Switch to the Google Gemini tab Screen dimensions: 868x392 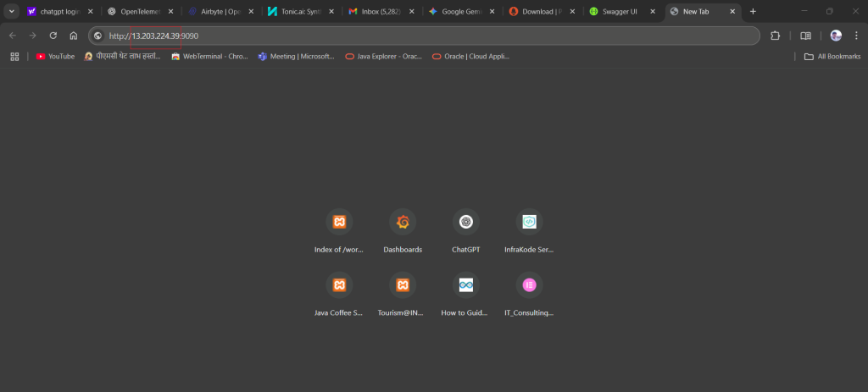(x=461, y=12)
